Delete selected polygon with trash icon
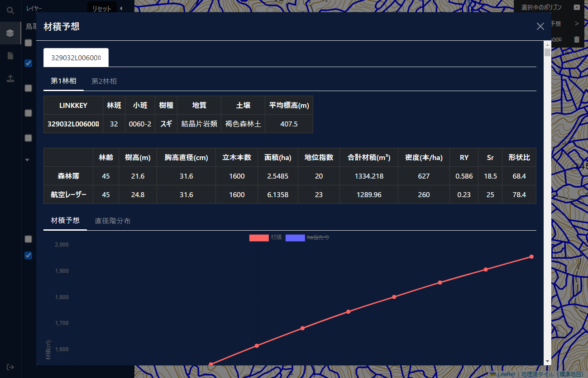Viewport: 588px width, 378px height. (x=577, y=39)
